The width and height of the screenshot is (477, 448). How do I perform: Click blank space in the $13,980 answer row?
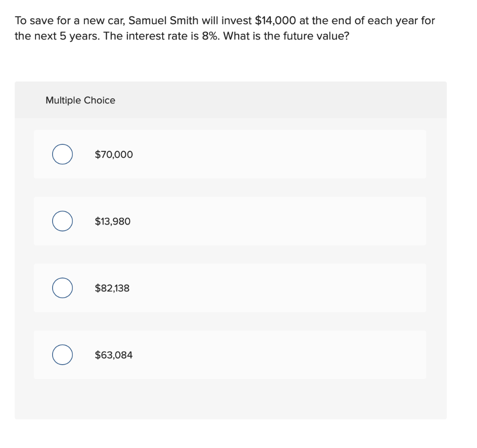point(279,221)
